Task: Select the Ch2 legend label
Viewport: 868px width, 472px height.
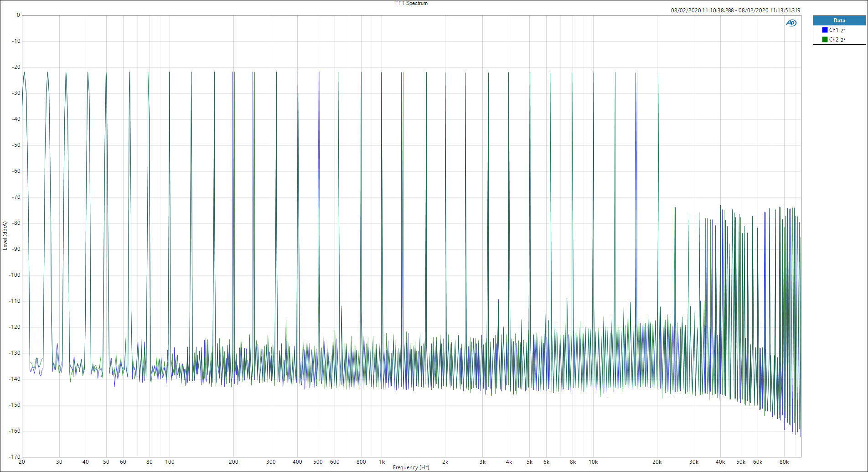Action: 833,40
